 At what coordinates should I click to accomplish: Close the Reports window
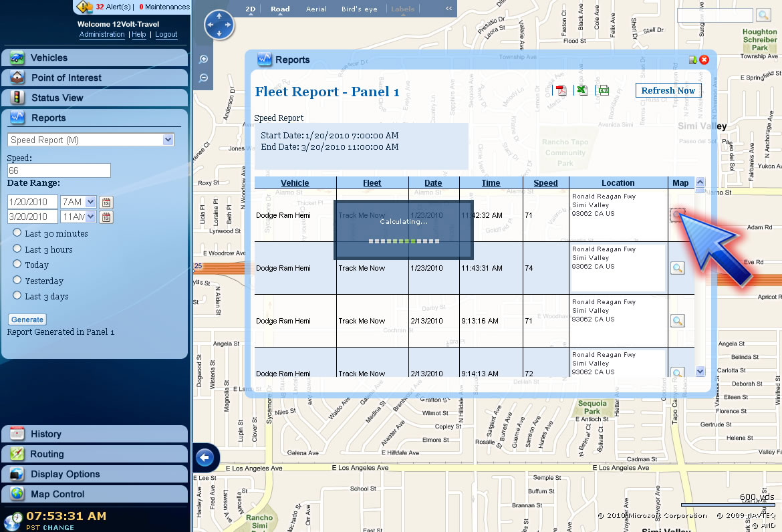point(704,60)
